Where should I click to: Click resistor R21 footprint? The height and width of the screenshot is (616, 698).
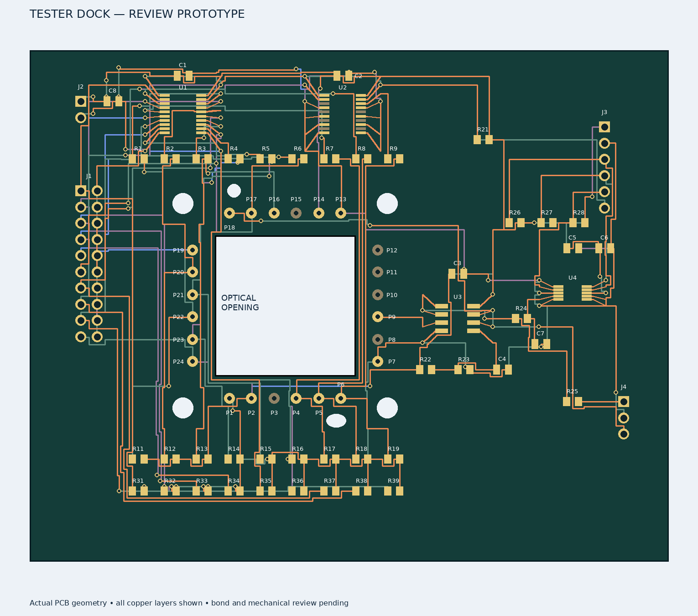tap(483, 140)
